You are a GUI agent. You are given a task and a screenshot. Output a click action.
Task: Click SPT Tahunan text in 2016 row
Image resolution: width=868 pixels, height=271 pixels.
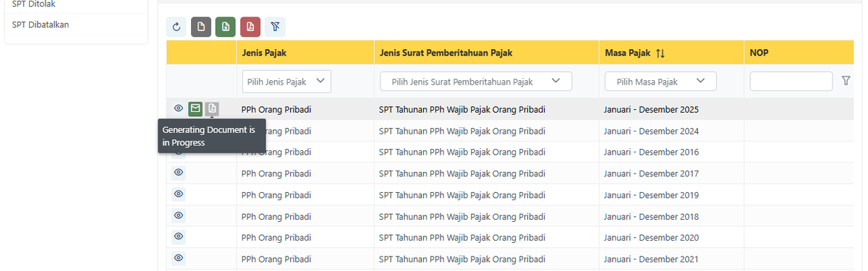tap(461, 152)
